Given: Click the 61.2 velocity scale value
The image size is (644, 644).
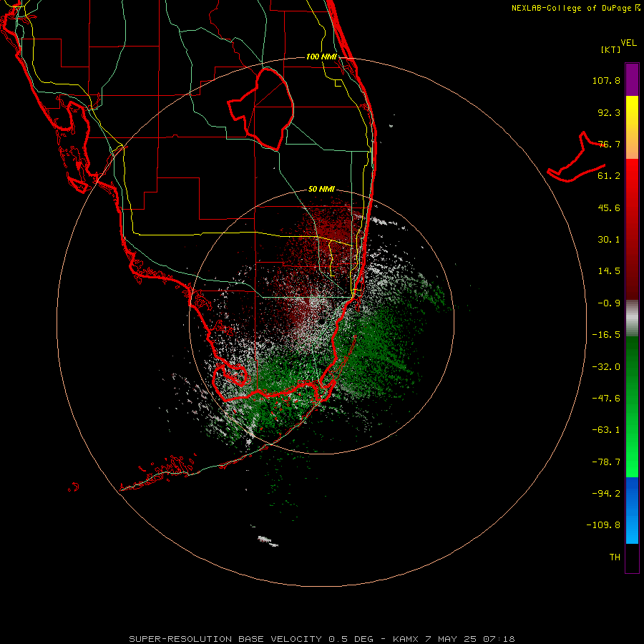Looking at the screenshot, I should (x=609, y=176).
